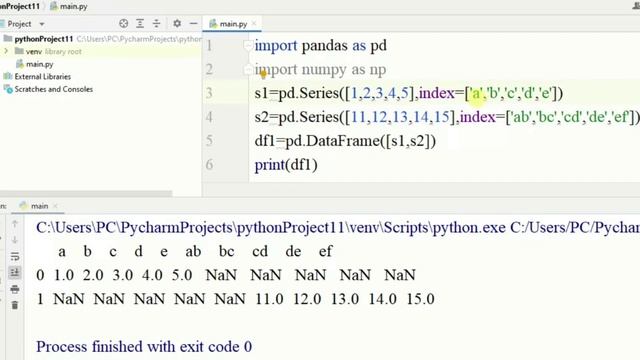Click the print icon in run toolbar
The image size is (640, 360).
pos(15,289)
